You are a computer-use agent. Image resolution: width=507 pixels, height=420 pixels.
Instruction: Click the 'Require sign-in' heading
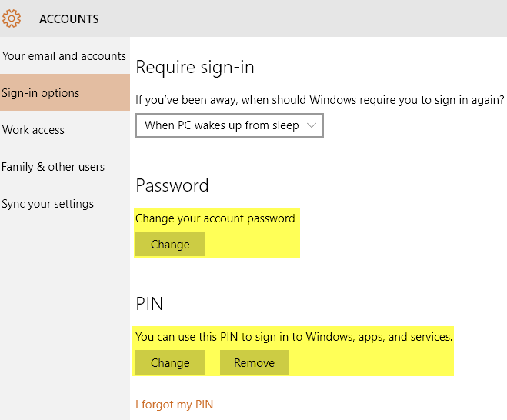pos(195,67)
